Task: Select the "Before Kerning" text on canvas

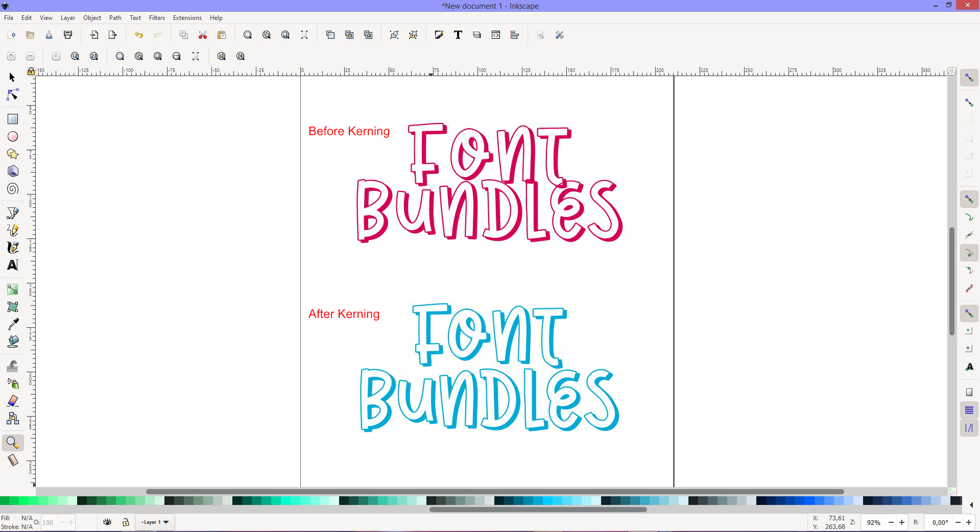Action: [349, 131]
